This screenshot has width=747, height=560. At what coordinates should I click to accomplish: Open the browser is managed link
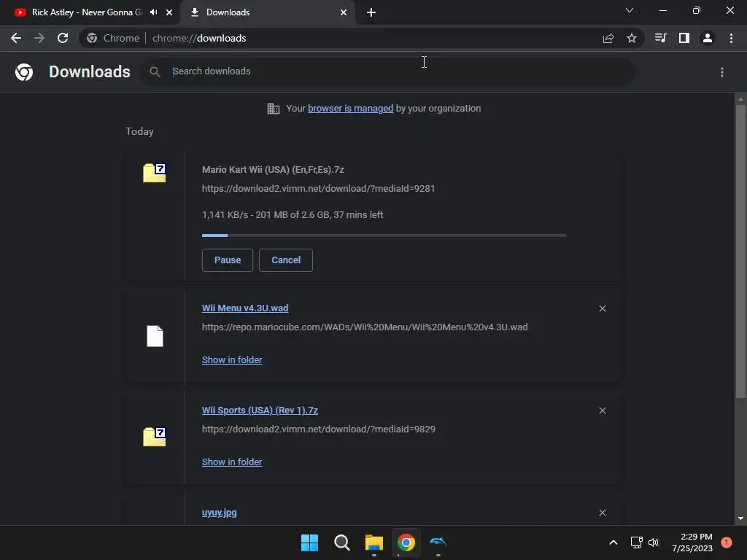[x=350, y=109]
